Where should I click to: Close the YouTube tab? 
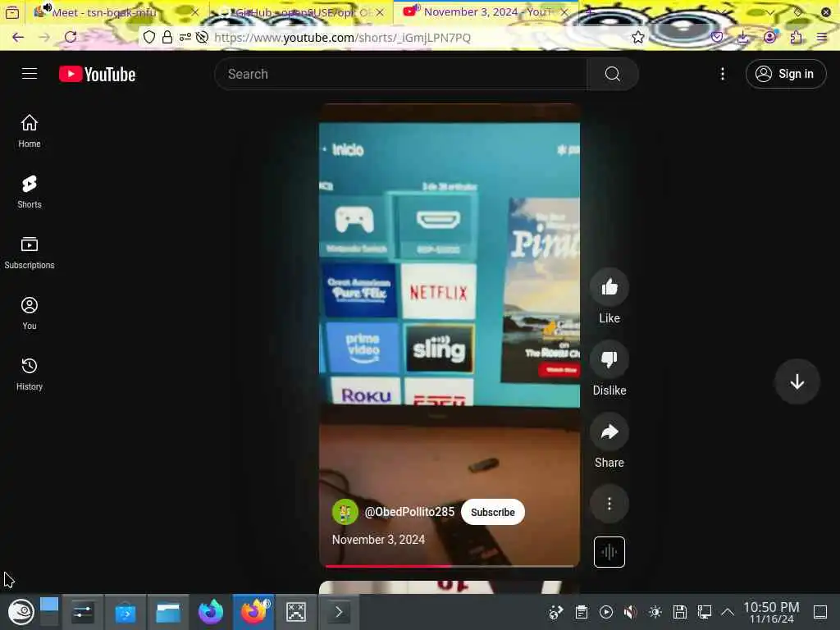point(564,12)
